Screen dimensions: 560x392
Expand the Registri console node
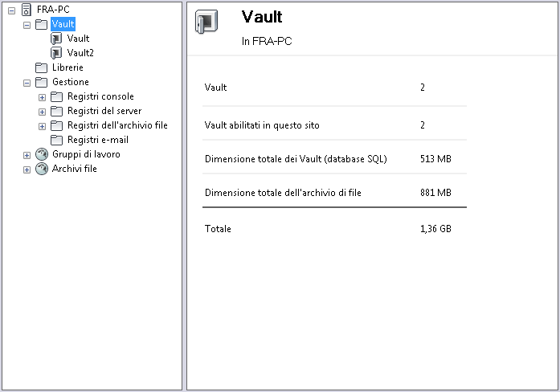tap(42, 97)
